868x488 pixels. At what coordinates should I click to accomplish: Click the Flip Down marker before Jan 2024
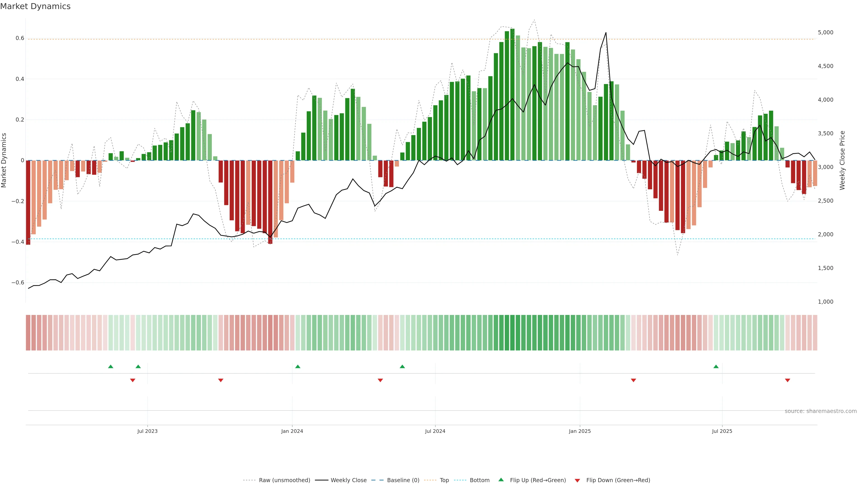221,380
